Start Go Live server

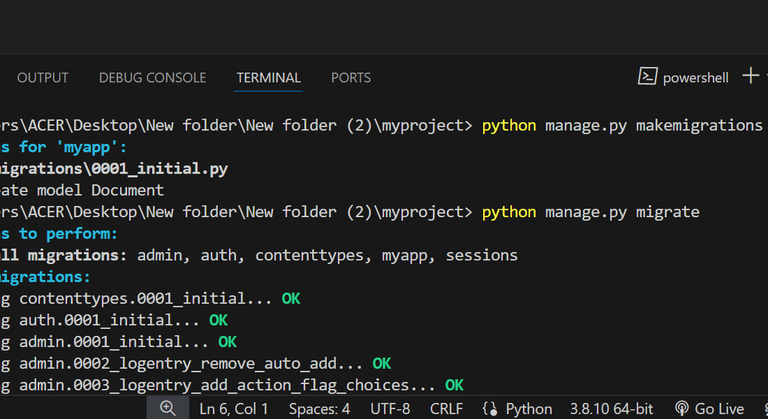point(718,408)
